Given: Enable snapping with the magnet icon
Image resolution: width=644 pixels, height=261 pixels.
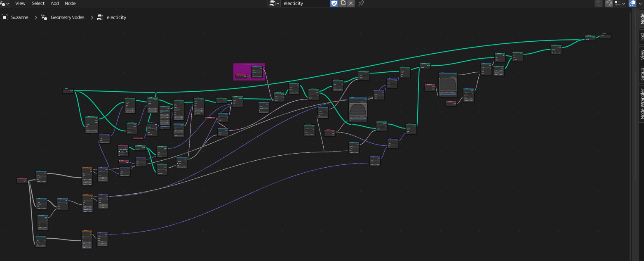Looking at the screenshot, I should click(x=609, y=3).
